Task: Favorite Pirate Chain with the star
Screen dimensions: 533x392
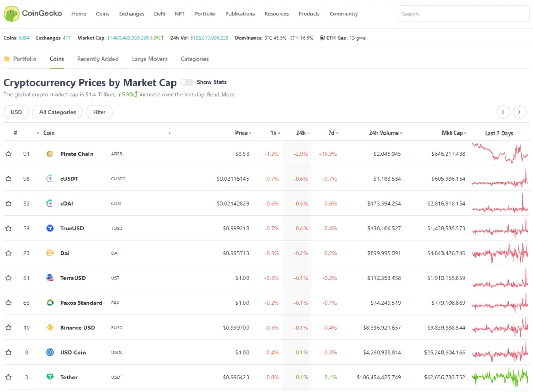Action: 9,154
